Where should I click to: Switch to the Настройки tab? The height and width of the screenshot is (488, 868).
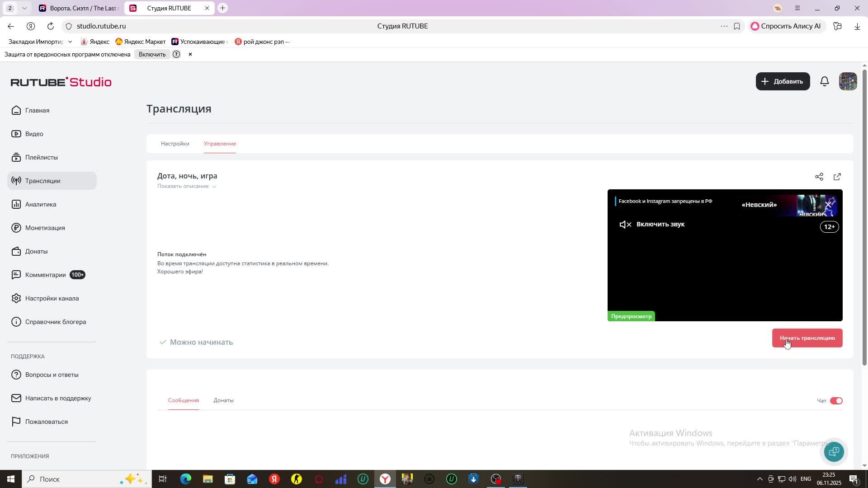175,144
